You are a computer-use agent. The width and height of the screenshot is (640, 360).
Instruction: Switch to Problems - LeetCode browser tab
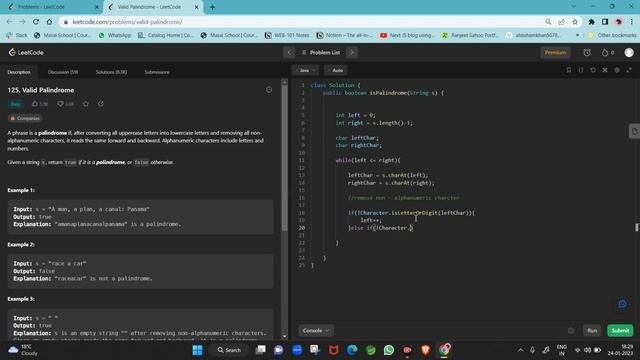point(53,7)
